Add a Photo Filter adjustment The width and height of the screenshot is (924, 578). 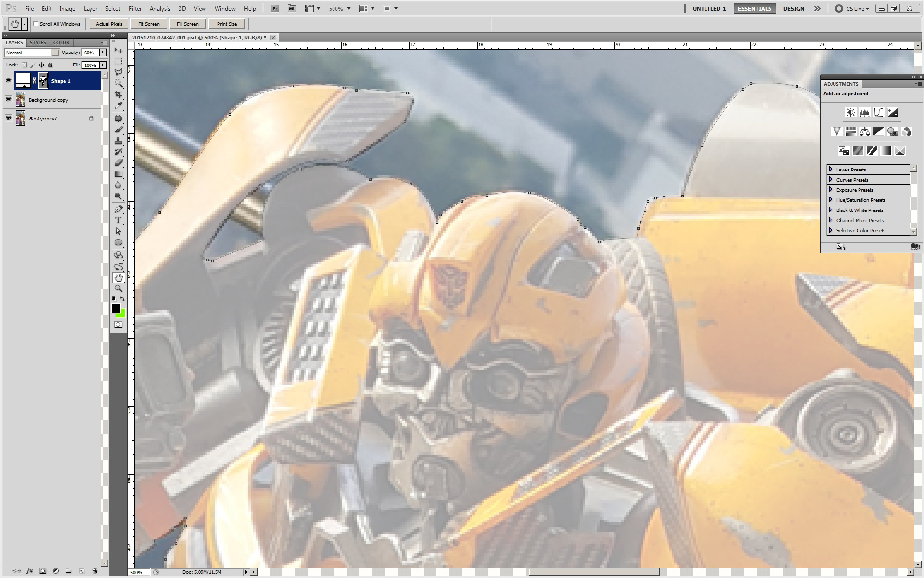pyautogui.click(x=893, y=131)
